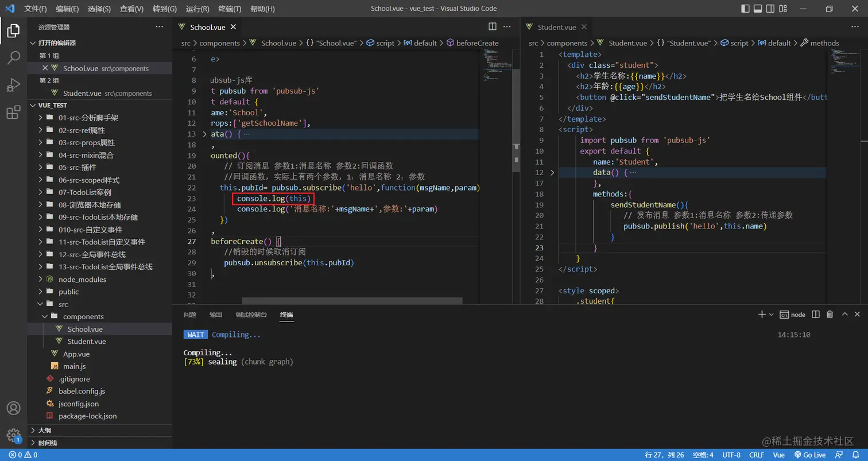The width and height of the screenshot is (868, 461).
Task: Kill the terminal with trash icon
Action: tap(830, 315)
